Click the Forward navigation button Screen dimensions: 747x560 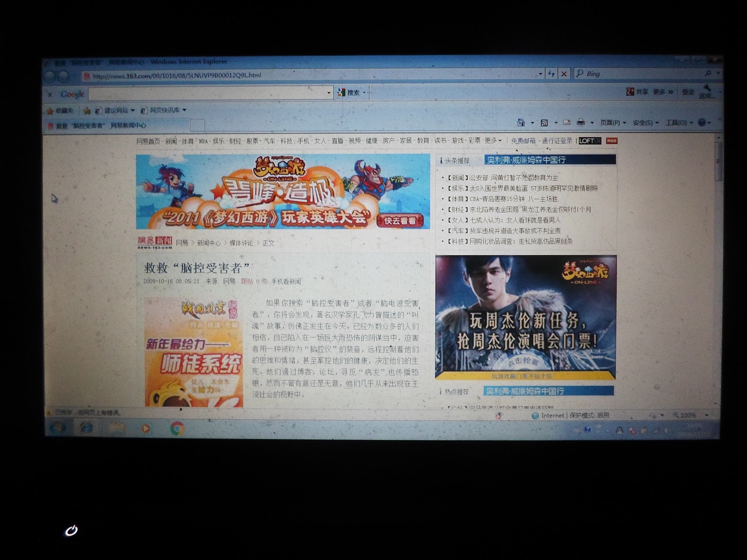coord(63,77)
